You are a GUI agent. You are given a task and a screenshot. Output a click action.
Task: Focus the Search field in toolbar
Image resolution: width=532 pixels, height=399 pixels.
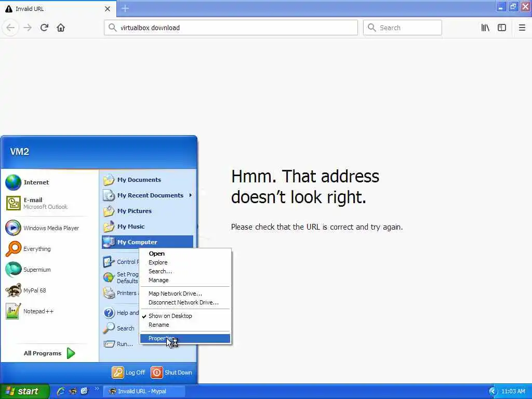click(403, 28)
